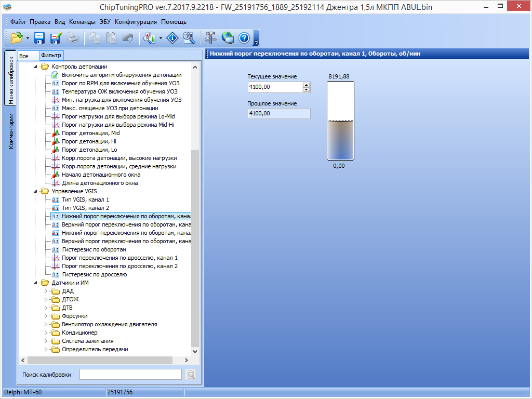Open the Конфигурация menu
Viewport: 532px width, 399px height.
(x=136, y=22)
